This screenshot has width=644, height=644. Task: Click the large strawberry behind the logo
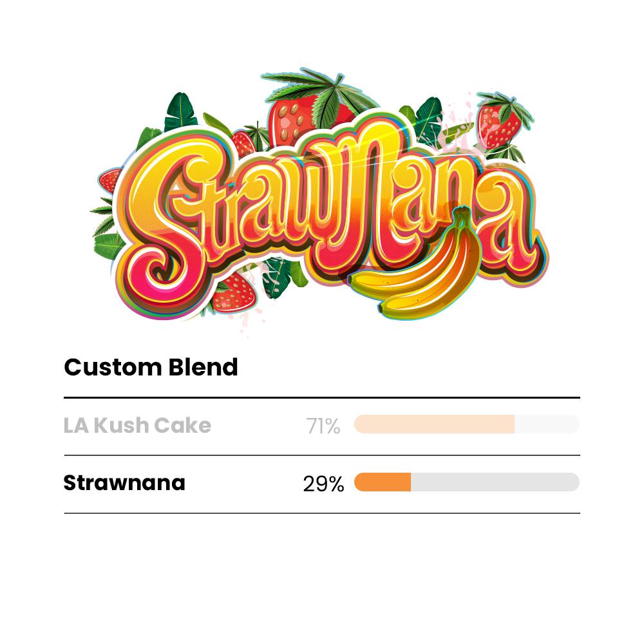290,117
